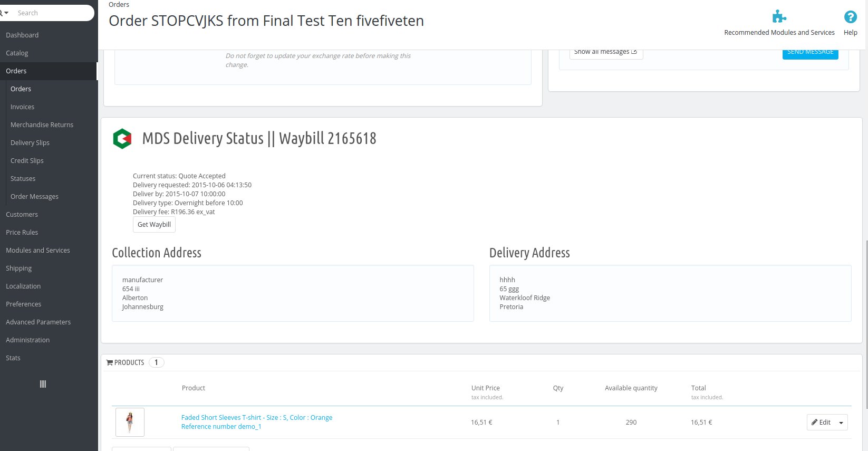
Task: Collapse sidebar using the bars icon
Action: [x=43, y=384]
